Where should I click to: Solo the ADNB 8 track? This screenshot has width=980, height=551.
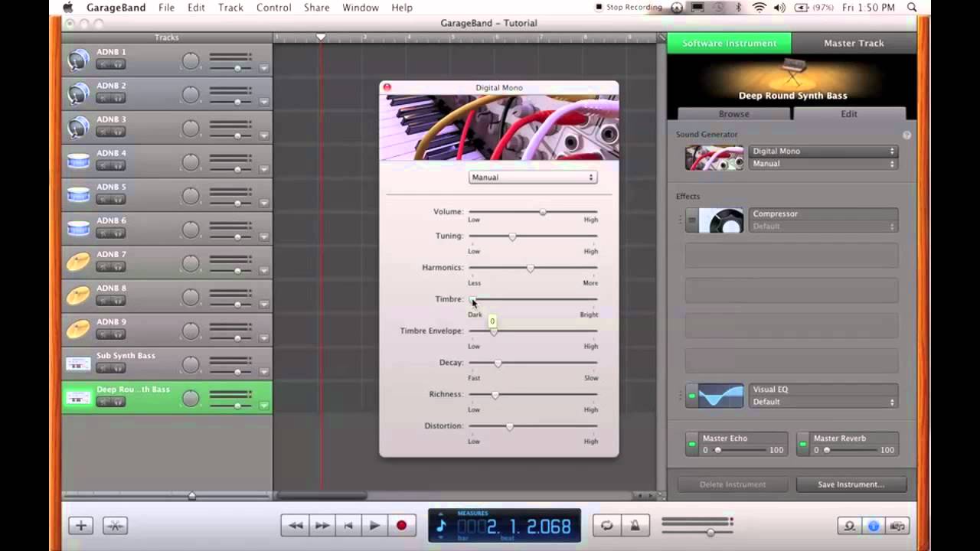(119, 301)
